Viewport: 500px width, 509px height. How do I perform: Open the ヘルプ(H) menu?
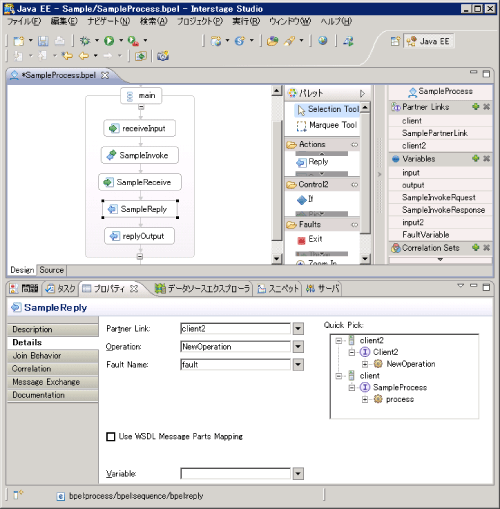pyautogui.click(x=336, y=22)
